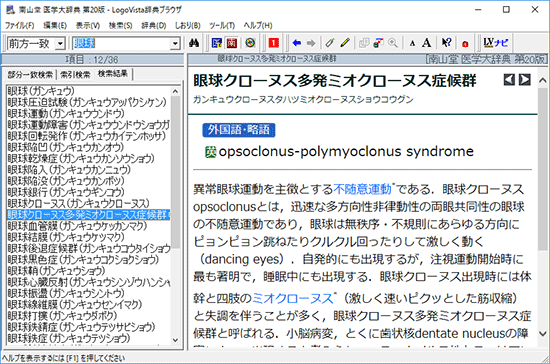Viewport: 550px width, 364px height.
Task: Click the context help pointer icon
Action: point(446,43)
